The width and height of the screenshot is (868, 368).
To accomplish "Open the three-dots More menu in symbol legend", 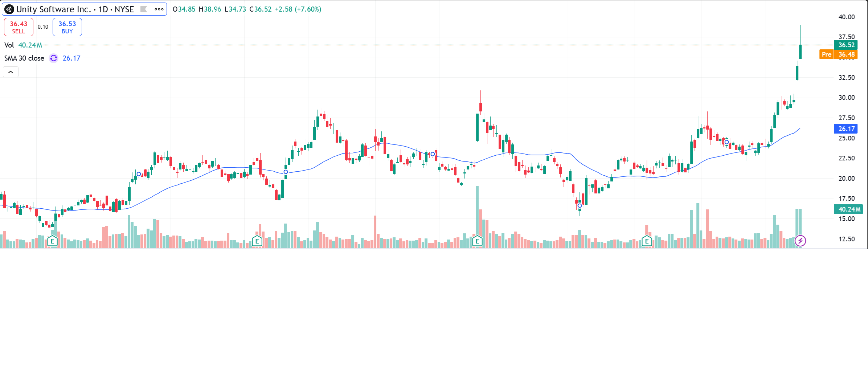I will pyautogui.click(x=159, y=9).
